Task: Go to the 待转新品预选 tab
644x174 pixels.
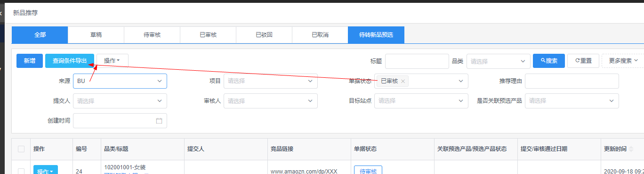Action: pyautogui.click(x=376, y=35)
